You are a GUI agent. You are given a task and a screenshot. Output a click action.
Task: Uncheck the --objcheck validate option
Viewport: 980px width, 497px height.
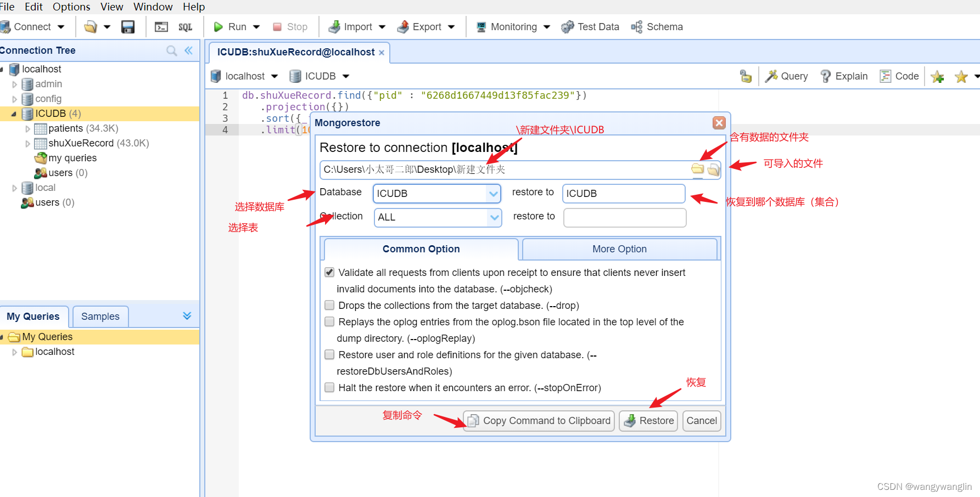[329, 272]
